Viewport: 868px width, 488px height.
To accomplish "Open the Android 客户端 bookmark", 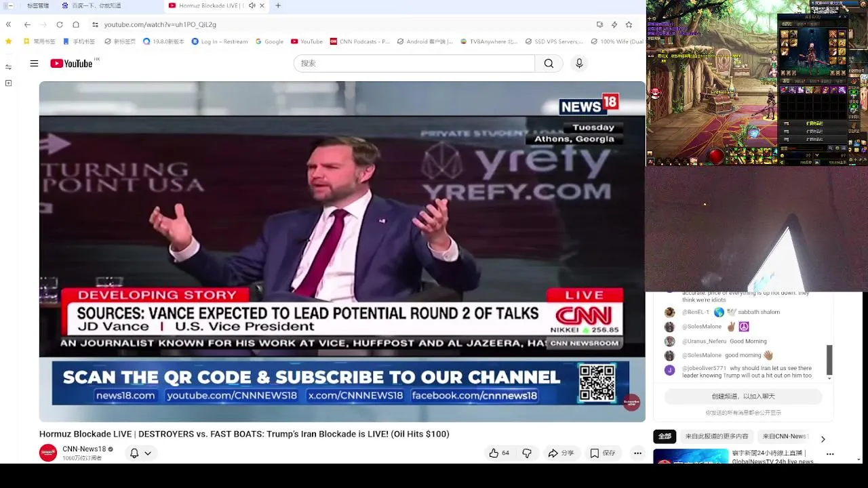I will (x=425, y=41).
